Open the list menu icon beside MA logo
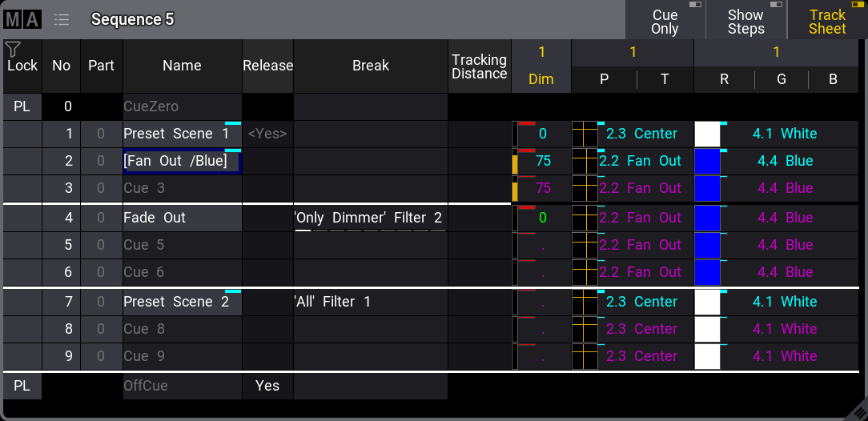Viewport: 868px width, 421px height. [x=62, y=19]
